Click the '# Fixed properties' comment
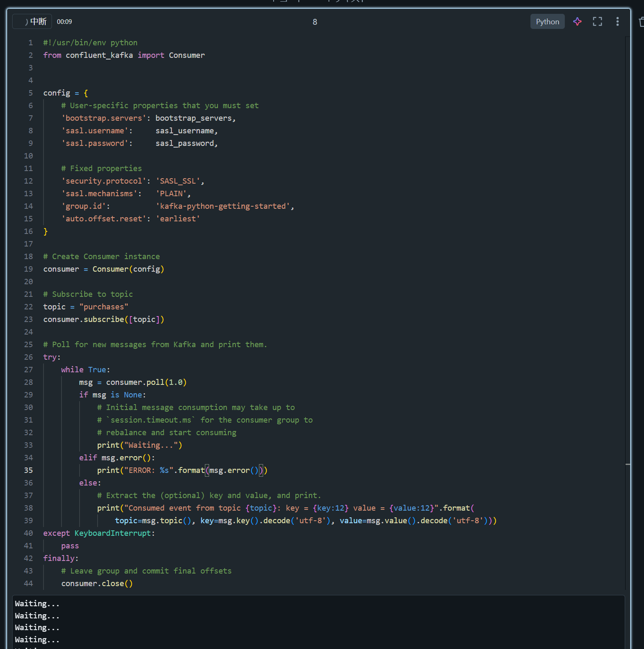 (101, 169)
